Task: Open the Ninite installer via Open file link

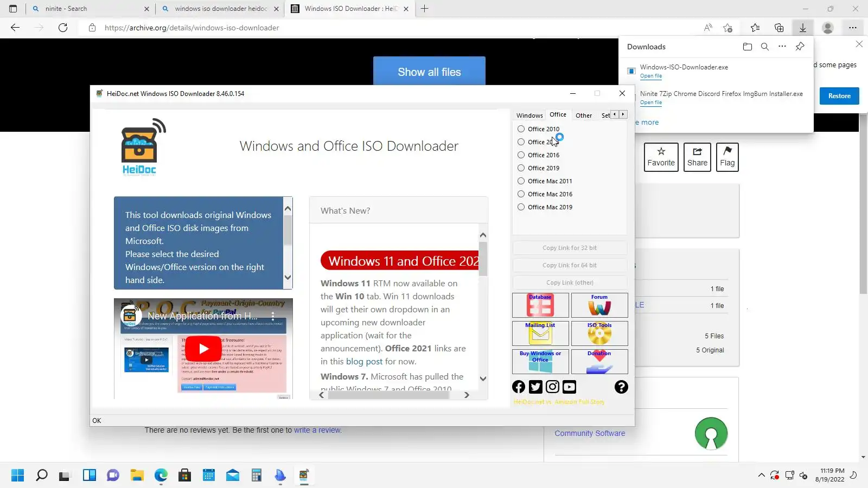Action: [x=651, y=102]
